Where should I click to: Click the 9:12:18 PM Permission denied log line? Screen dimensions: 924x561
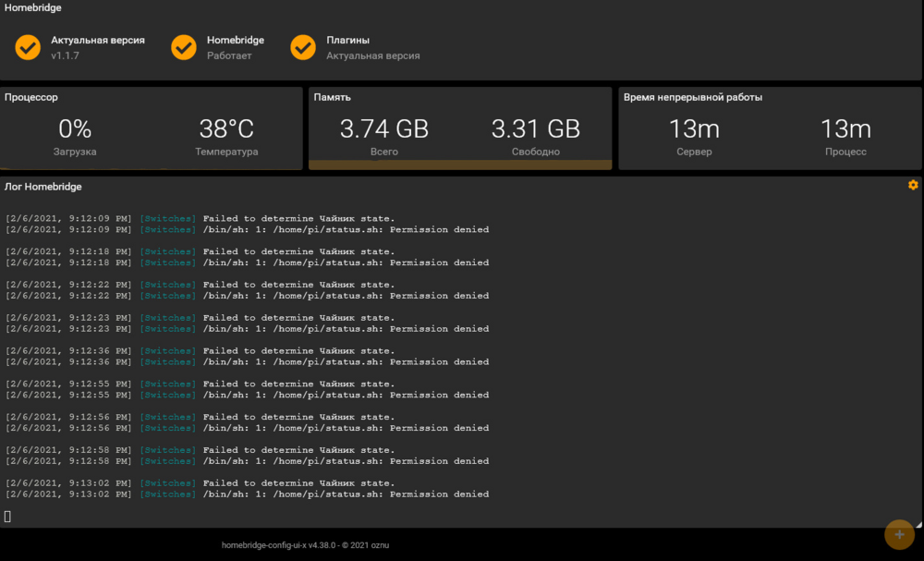247,262
